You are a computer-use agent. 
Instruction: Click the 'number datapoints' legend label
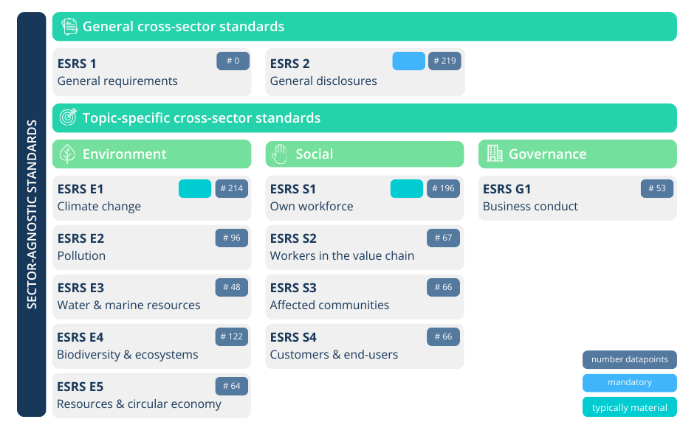click(629, 359)
